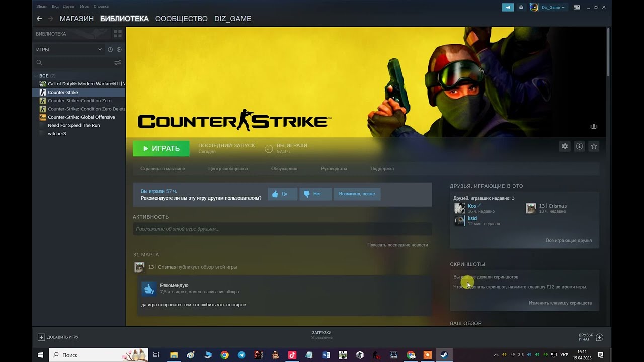The height and width of the screenshot is (362, 644).
Task: Open DIZ_GAME profile tab
Action: point(232,19)
